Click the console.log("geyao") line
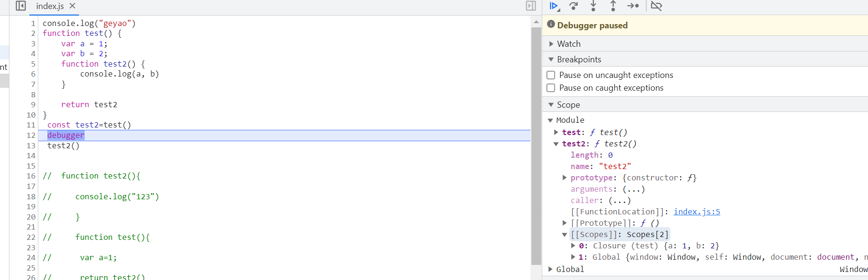The width and height of the screenshot is (868, 280). [x=89, y=23]
